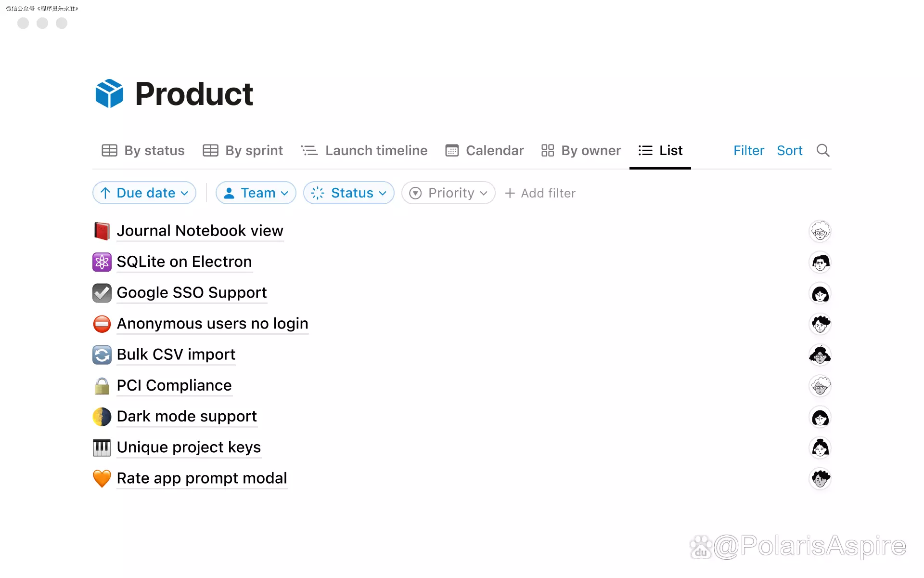Click the orange heart icon beside Rate app prompt modal
The height and width of the screenshot is (578, 924).
click(x=102, y=478)
